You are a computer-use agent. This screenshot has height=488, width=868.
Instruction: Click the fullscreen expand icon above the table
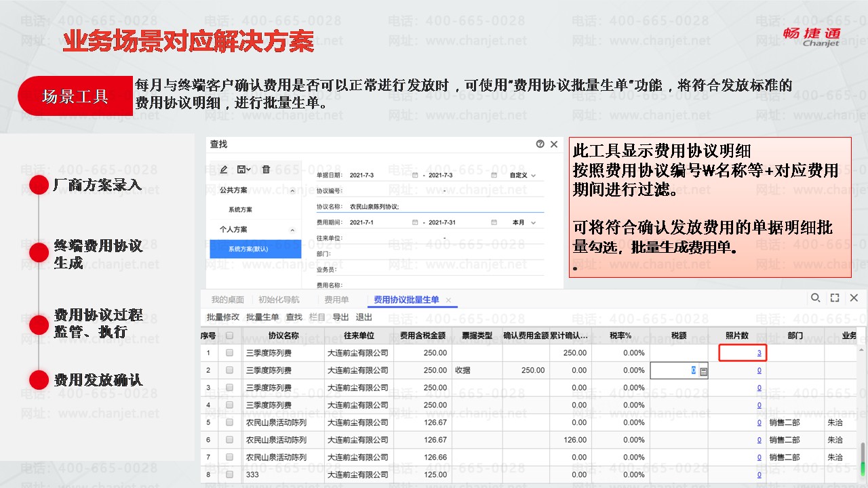[835, 298]
